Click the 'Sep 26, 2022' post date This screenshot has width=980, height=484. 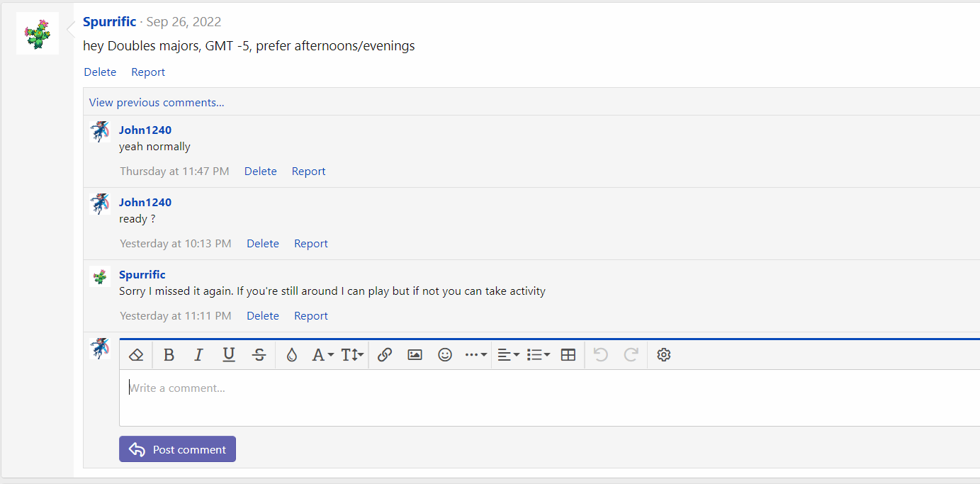coord(184,22)
